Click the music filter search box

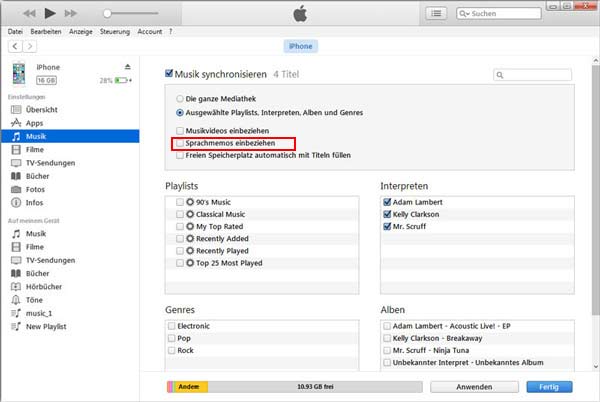[x=533, y=75]
